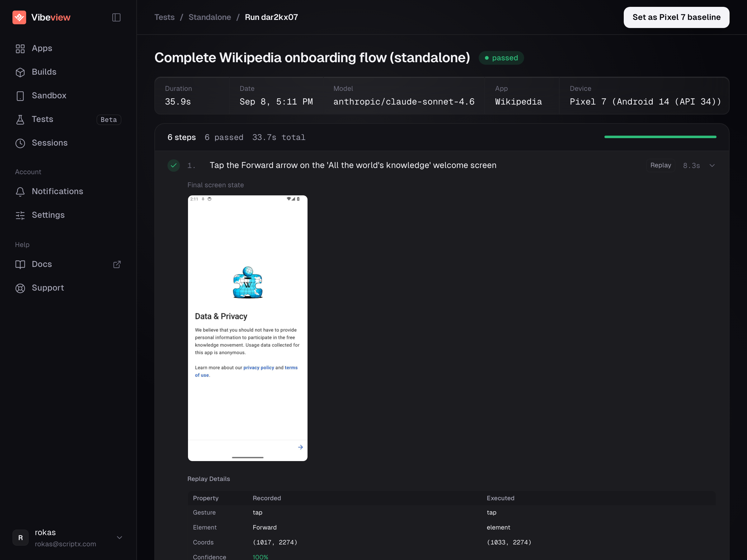Click the Sessions clock icon
The height and width of the screenshot is (560, 747).
(20, 143)
